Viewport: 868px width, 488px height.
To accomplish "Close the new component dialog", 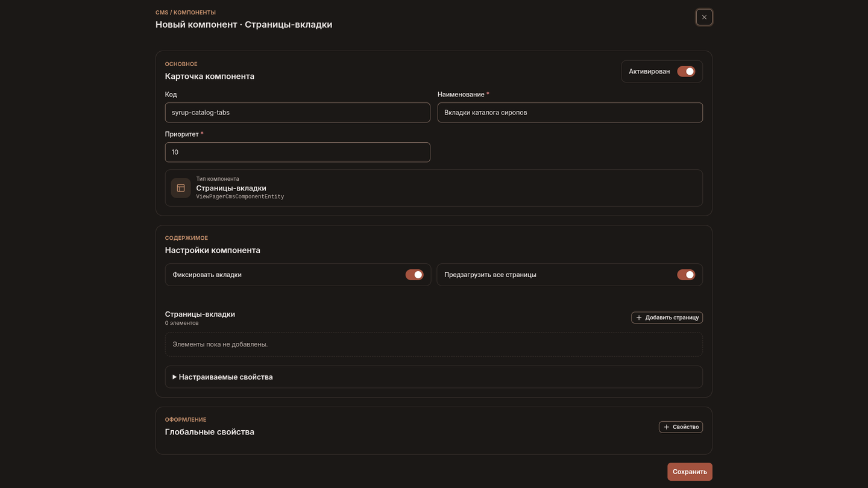I will (x=704, y=17).
